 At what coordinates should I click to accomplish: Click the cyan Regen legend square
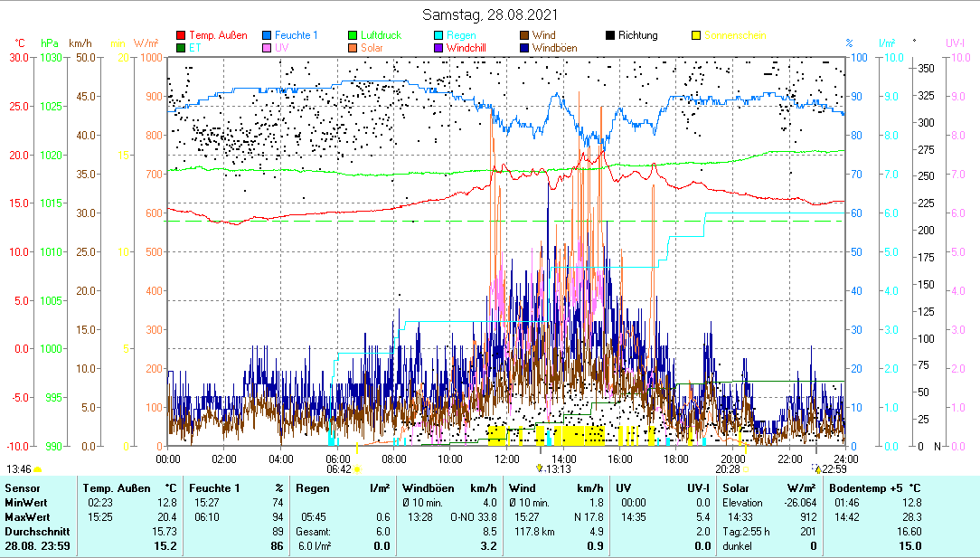[439, 36]
